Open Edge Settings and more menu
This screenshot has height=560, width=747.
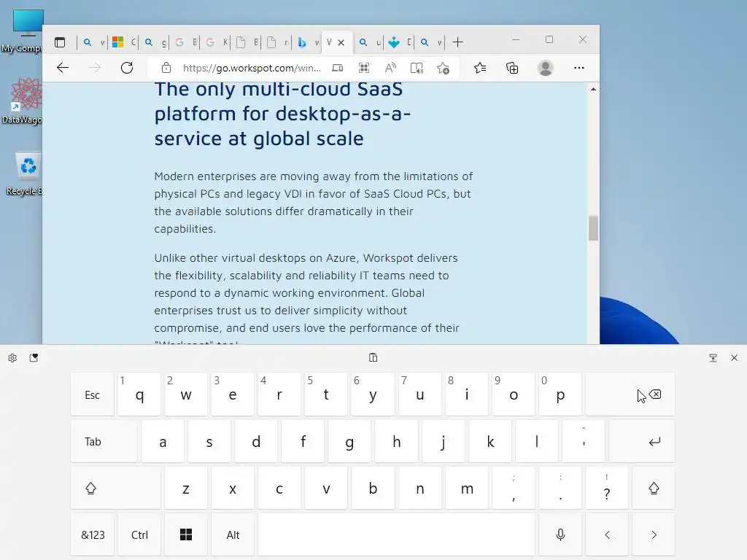[578, 68]
